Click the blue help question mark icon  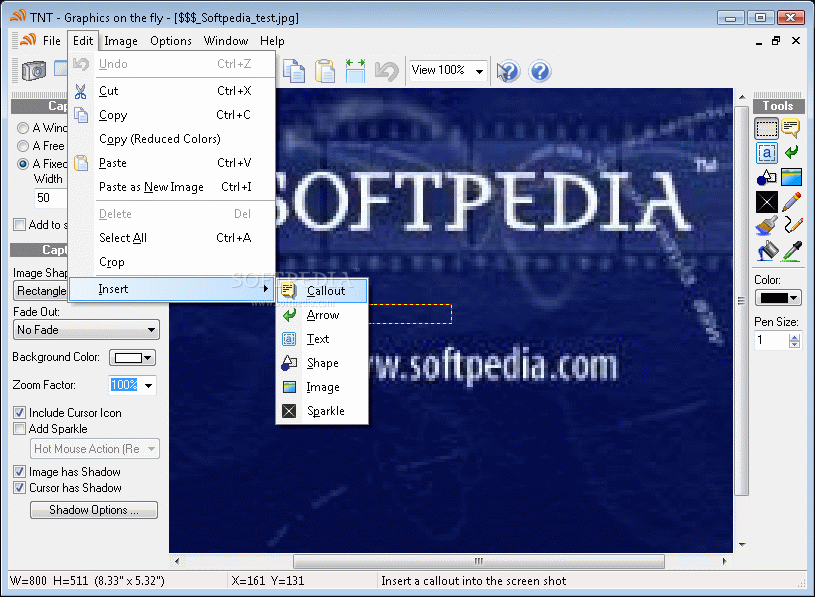540,71
